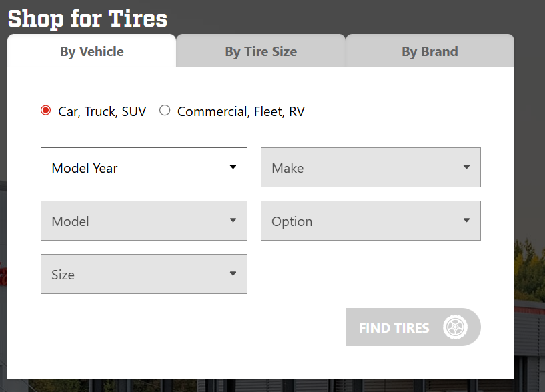Click the Shop for Tires heading

87,18
